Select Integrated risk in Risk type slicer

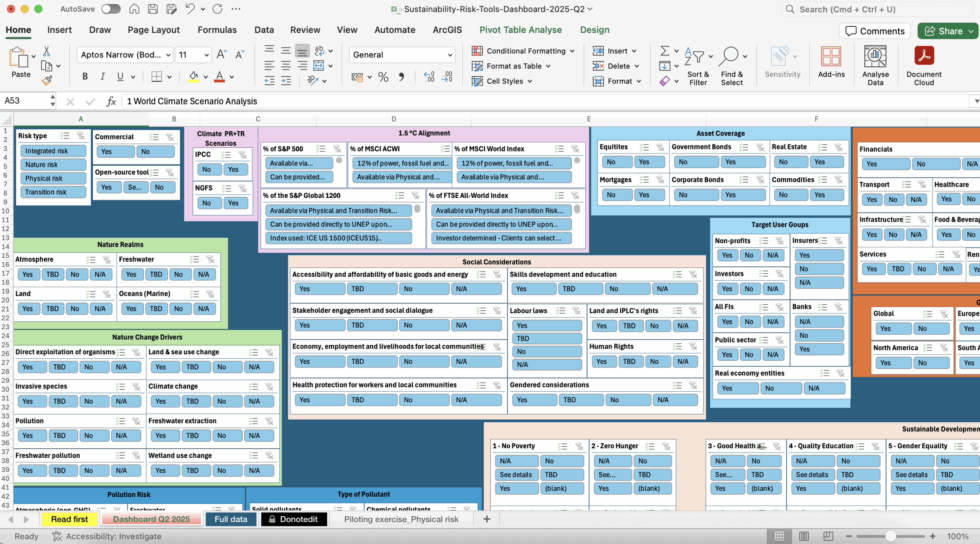point(53,151)
